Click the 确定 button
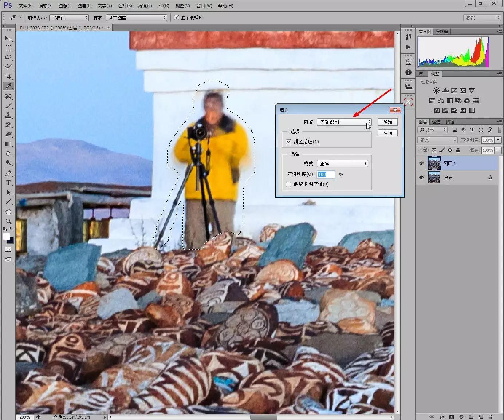The height and width of the screenshot is (420, 504). tap(387, 122)
